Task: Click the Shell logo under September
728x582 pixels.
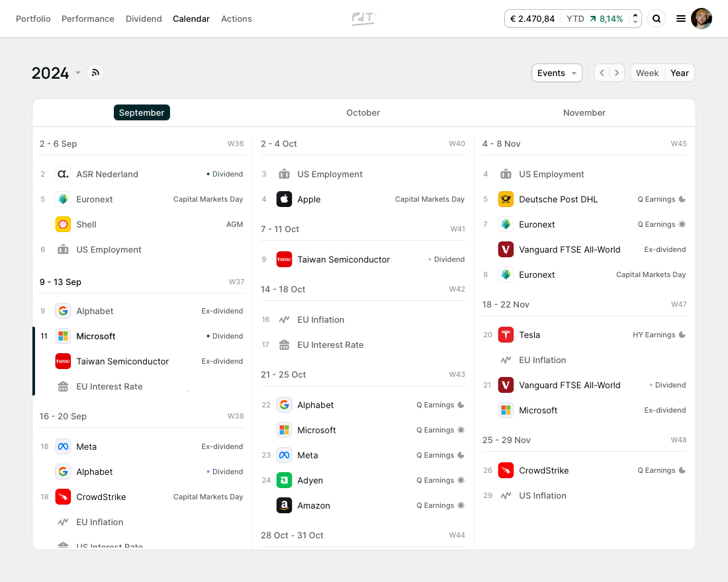Action: [x=62, y=224]
